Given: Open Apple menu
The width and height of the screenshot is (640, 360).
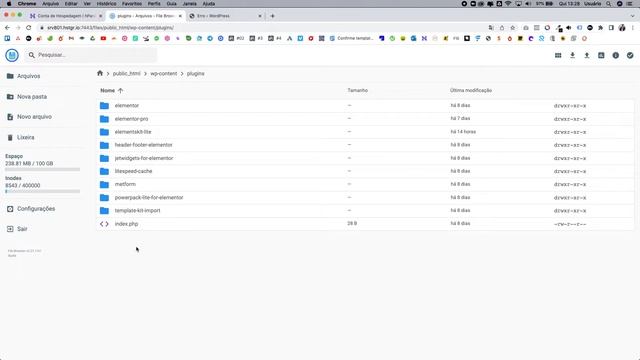Looking at the screenshot, I should [x=9, y=4].
